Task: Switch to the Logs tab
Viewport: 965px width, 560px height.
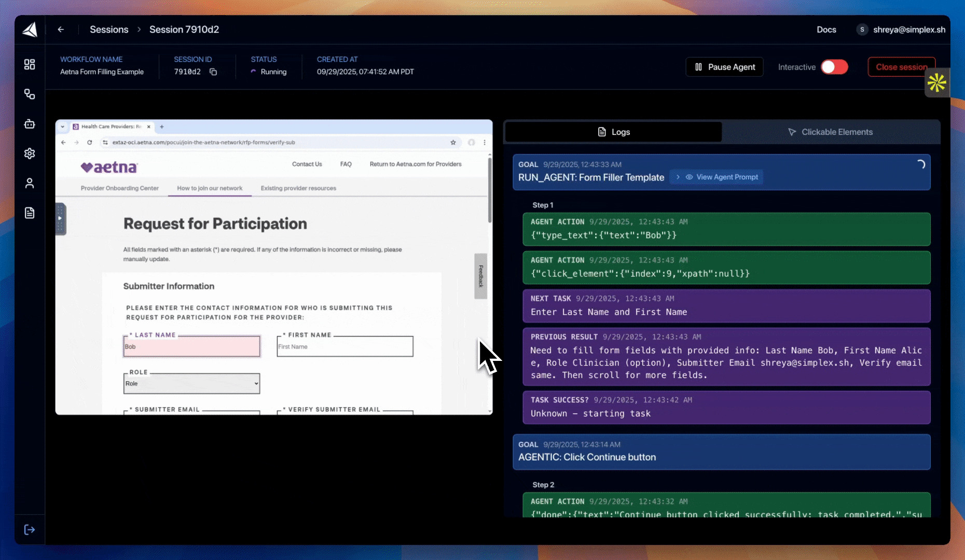Action: point(614,132)
